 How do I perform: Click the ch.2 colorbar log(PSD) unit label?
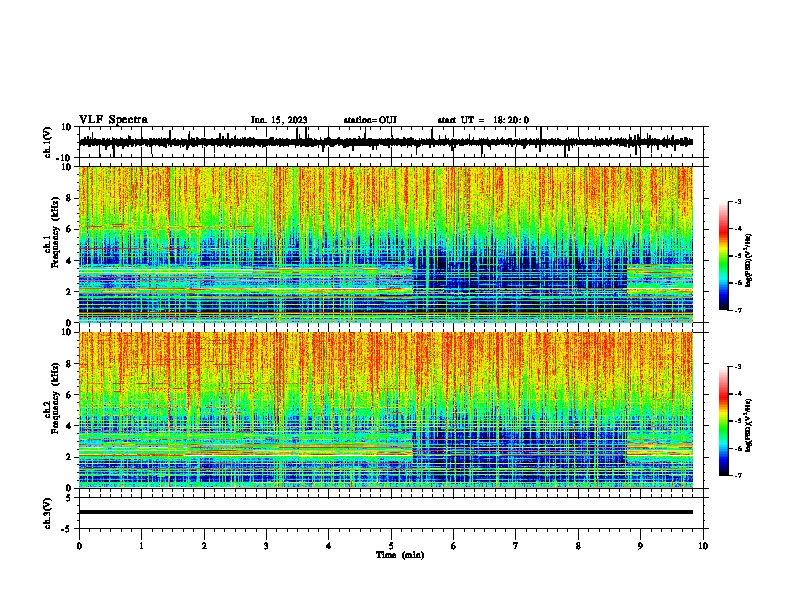[x=748, y=426]
